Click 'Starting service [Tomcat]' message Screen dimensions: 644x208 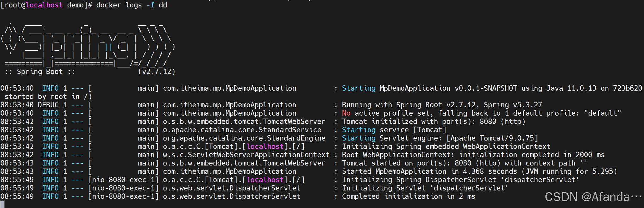pyautogui.click(x=394, y=130)
